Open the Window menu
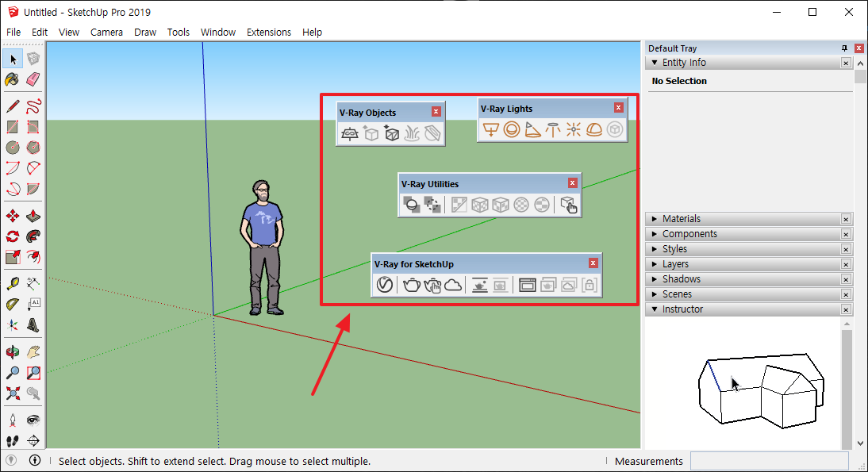 pyautogui.click(x=218, y=32)
